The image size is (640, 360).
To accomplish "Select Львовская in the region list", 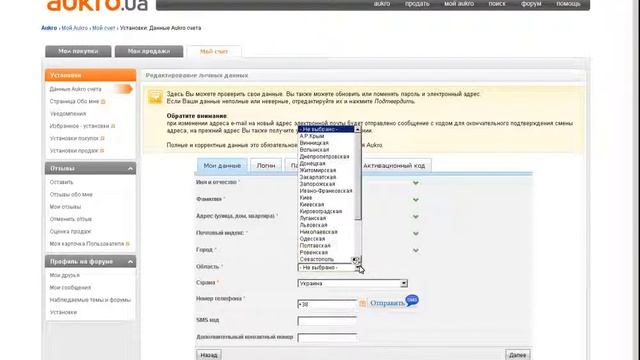I will pos(313,225).
